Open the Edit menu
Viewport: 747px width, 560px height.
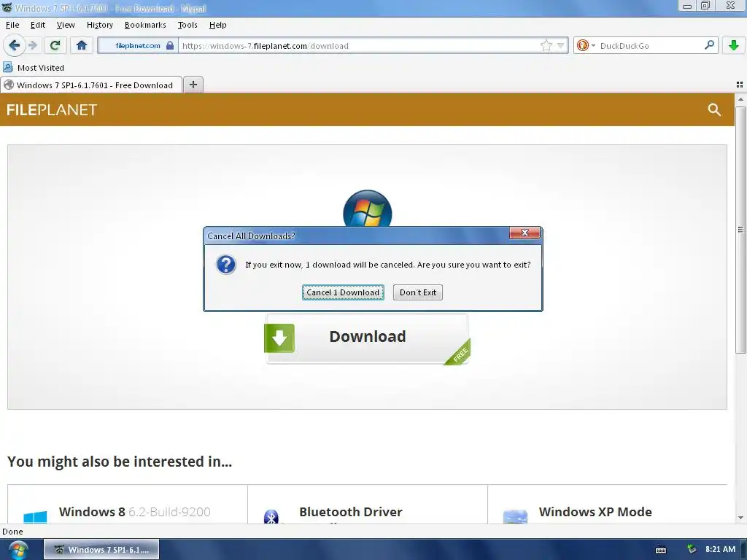[38, 25]
